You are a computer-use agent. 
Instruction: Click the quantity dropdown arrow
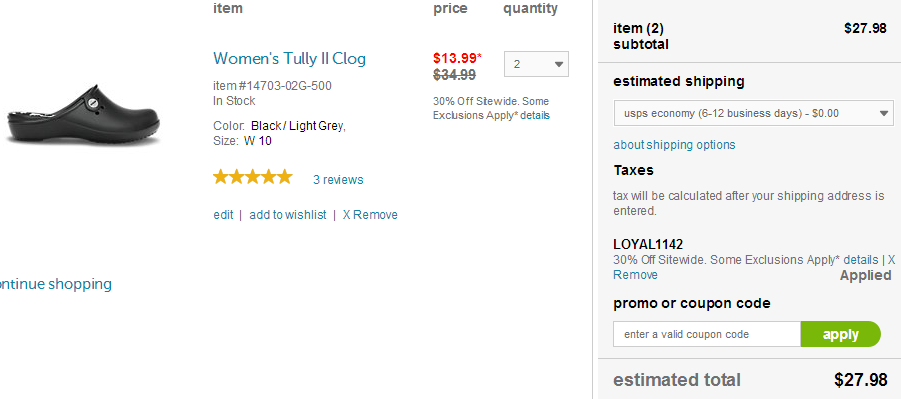tap(559, 64)
